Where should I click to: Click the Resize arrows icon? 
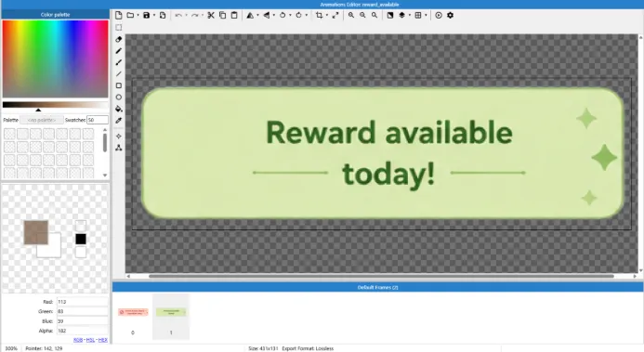tap(335, 15)
